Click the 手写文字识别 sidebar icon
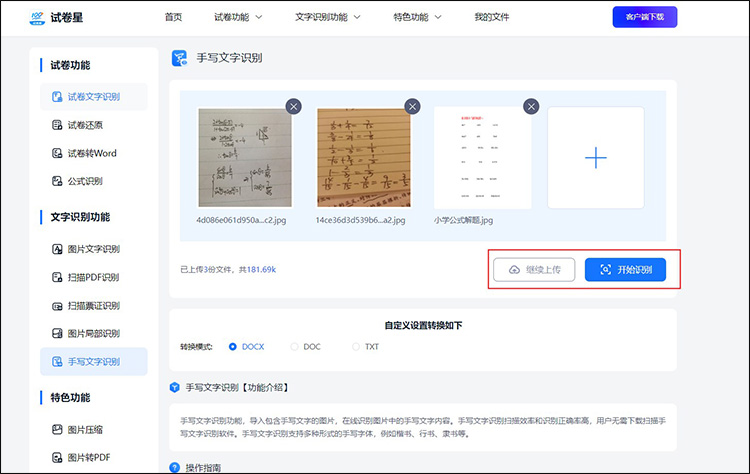The width and height of the screenshot is (750, 474). [57, 362]
